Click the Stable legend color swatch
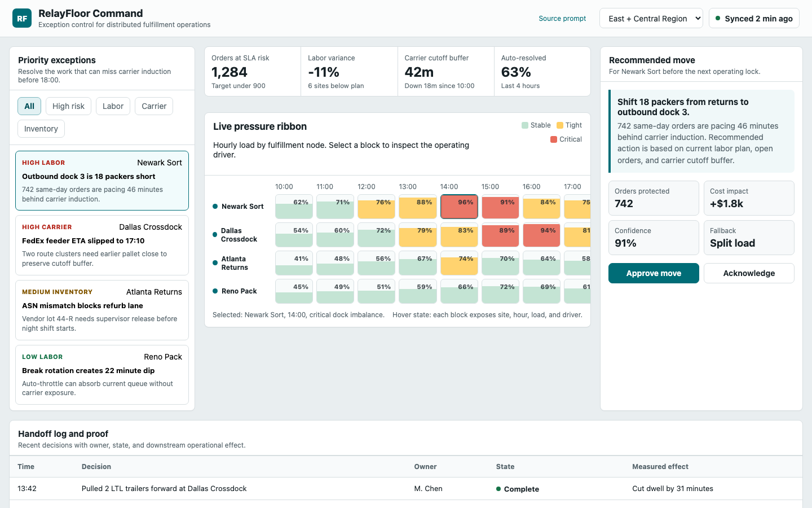This screenshot has height=508, width=812. (525, 125)
